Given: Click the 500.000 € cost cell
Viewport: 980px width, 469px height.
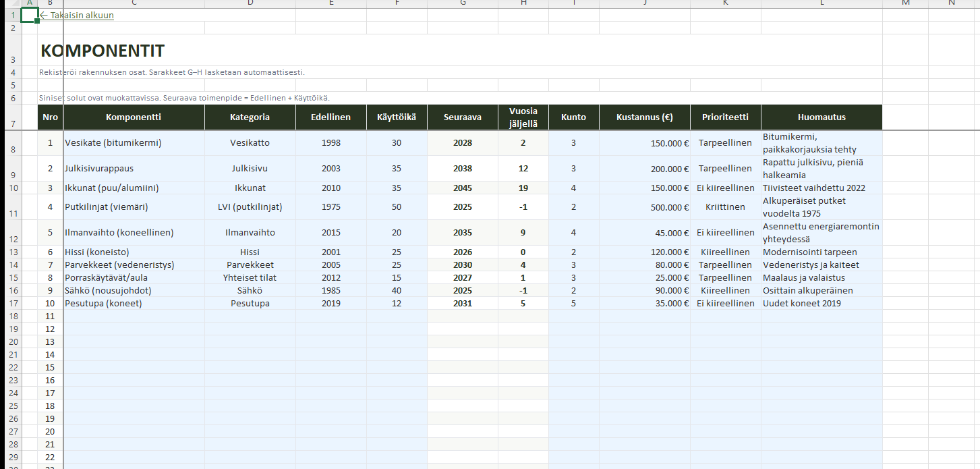Looking at the screenshot, I should click(644, 207).
